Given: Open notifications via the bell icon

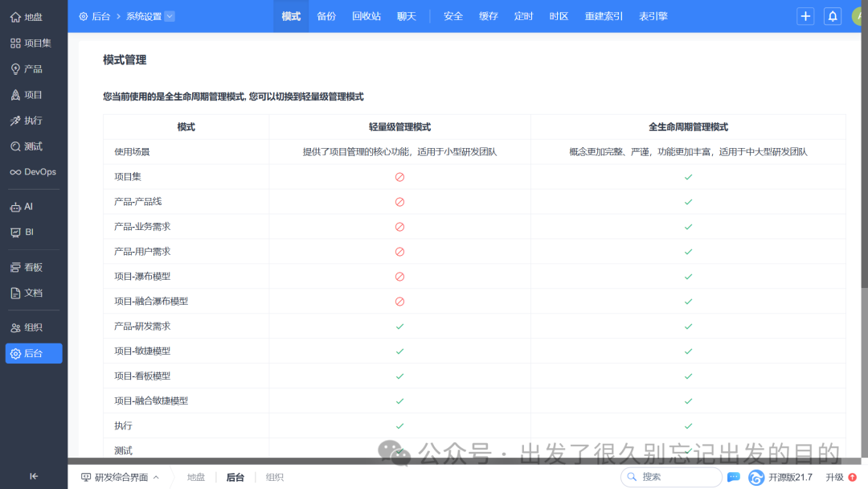Looking at the screenshot, I should [x=833, y=16].
